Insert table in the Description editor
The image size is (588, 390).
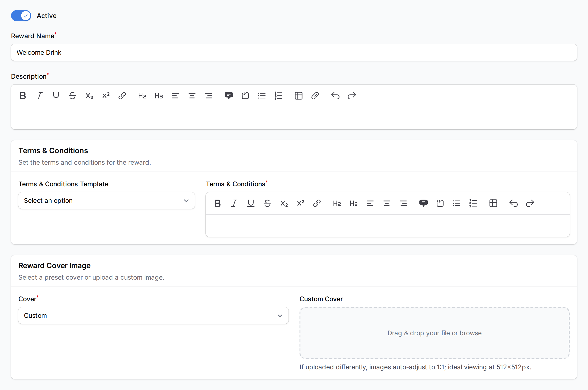tap(298, 96)
